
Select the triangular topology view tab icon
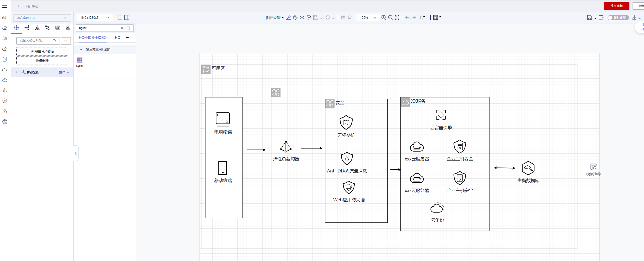click(37, 28)
